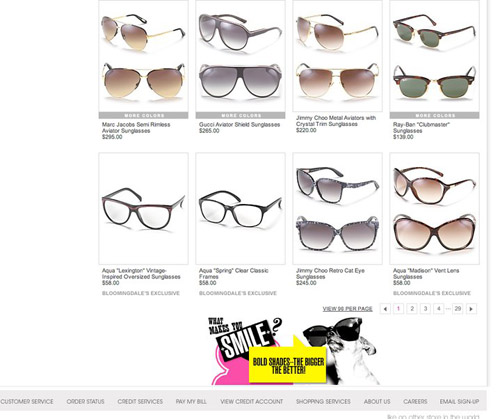
Task: Click View 96 Per Page link
Action: (x=347, y=309)
